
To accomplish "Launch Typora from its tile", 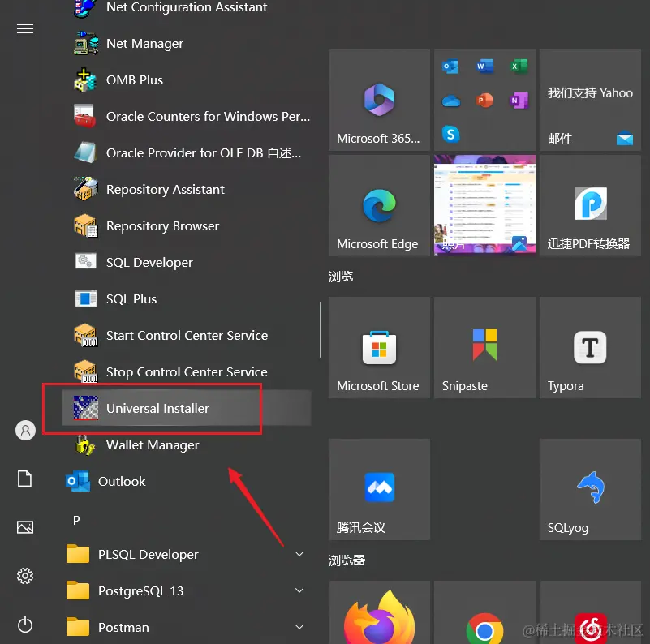I will pyautogui.click(x=590, y=347).
